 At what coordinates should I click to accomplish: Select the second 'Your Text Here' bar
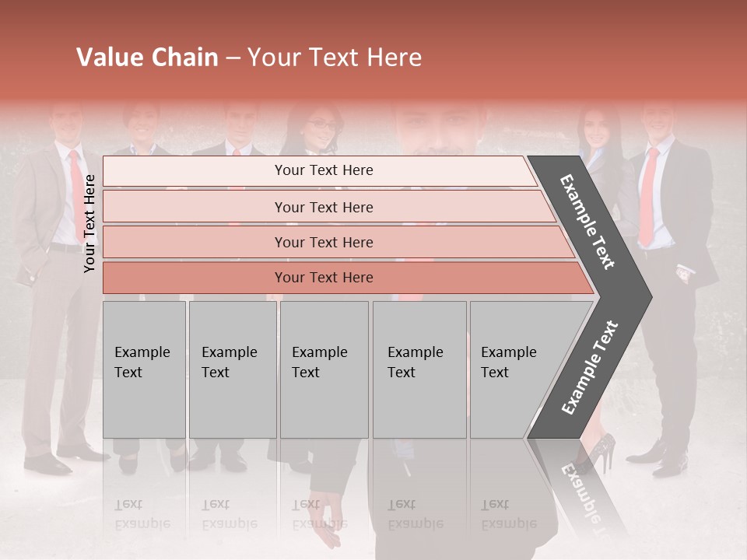click(323, 207)
